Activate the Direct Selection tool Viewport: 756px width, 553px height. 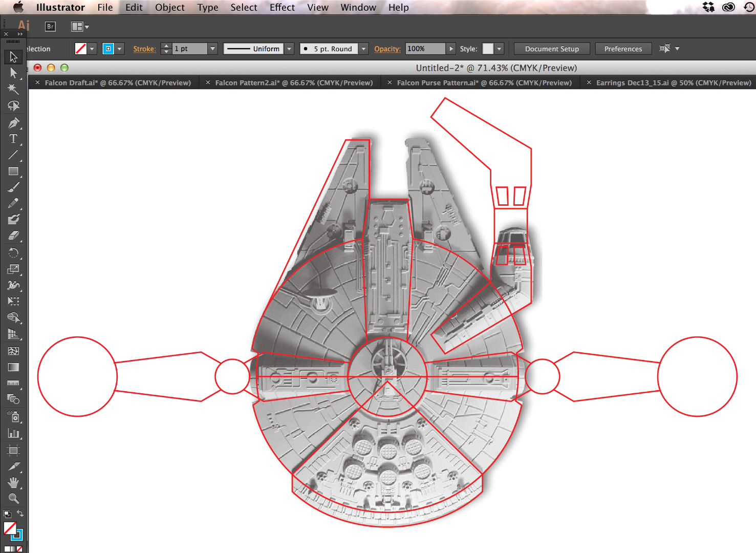[13, 73]
